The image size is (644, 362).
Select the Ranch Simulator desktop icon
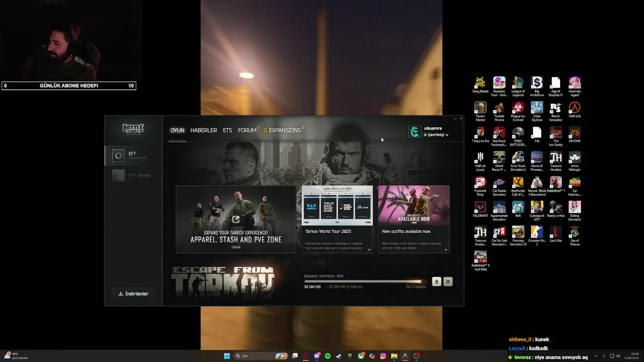coord(555,112)
